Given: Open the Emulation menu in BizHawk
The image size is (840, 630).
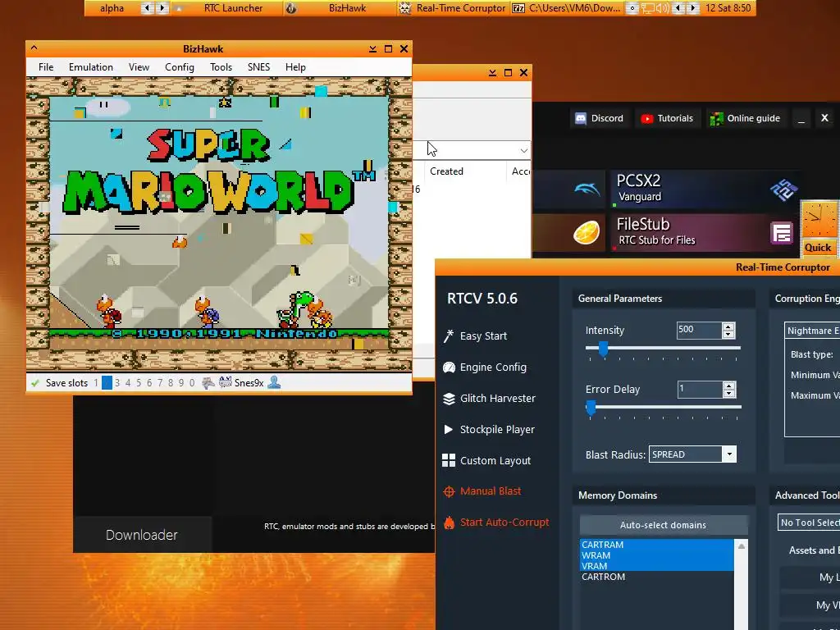Looking at the screenshot, I should 90,67.
